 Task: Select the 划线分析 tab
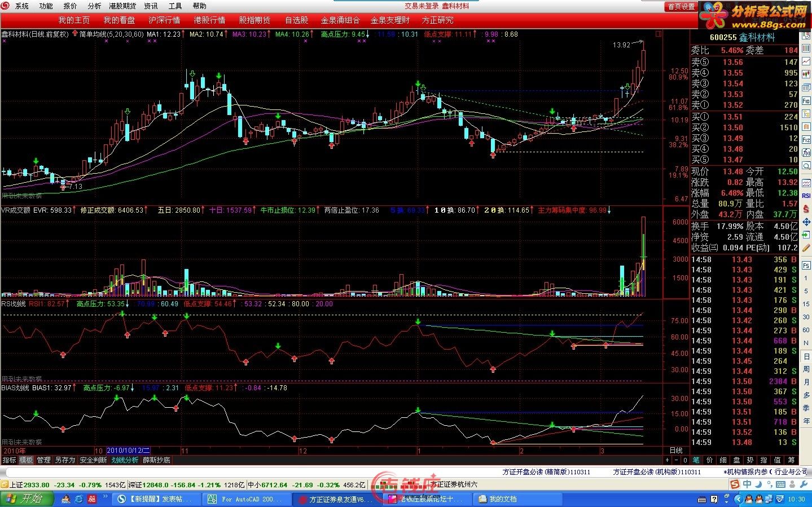pos(125,460)
